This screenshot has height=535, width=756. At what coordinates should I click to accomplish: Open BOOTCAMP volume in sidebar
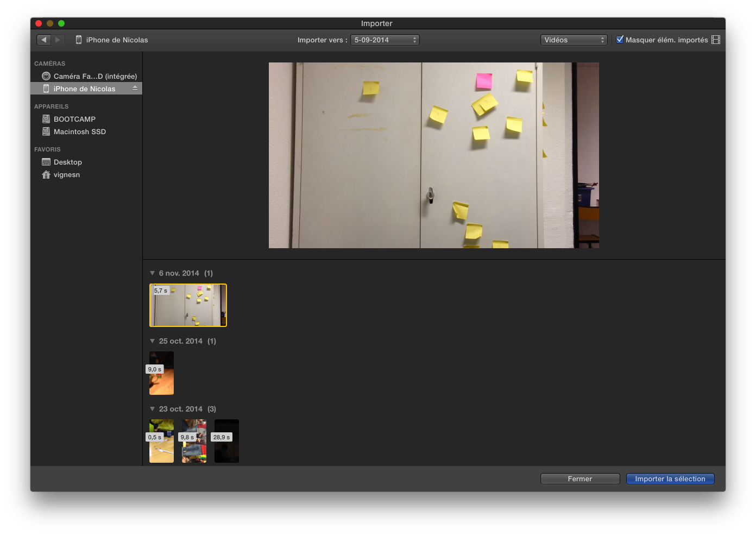pyautogui.click(x=86, y=119)
